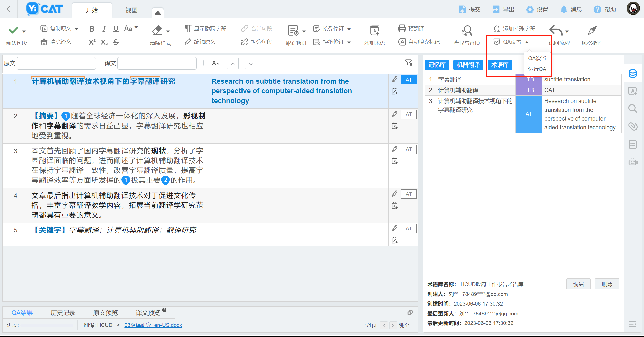
Task: Click the robot assistant icon in sidebar
Action: pyautogui.click(x=632, y=162)
